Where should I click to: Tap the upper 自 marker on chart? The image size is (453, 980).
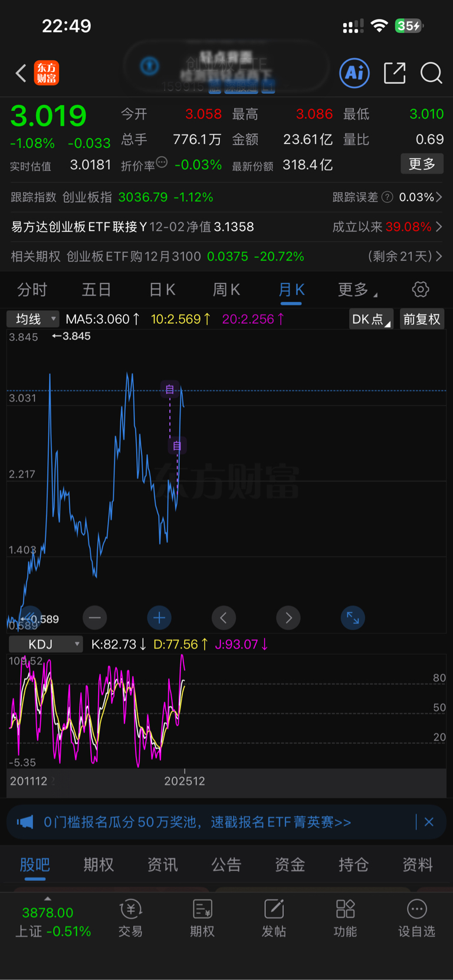(x=170, y=389)
